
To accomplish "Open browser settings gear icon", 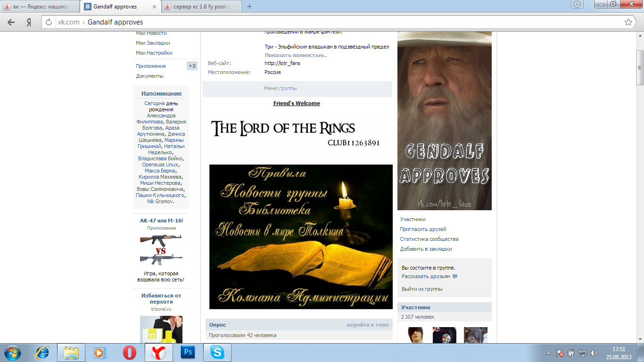I will point(577,4).
